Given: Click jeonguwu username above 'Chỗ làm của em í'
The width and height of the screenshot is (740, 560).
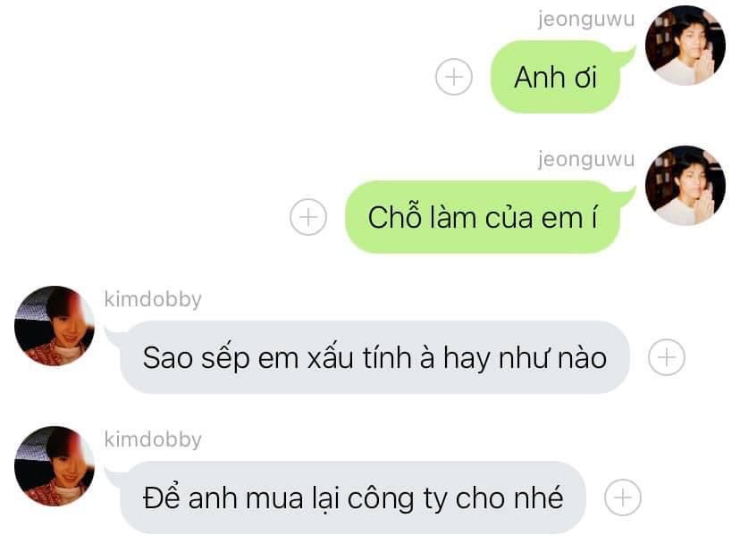Looking at the screenshot, I should [x=585, y=160].
